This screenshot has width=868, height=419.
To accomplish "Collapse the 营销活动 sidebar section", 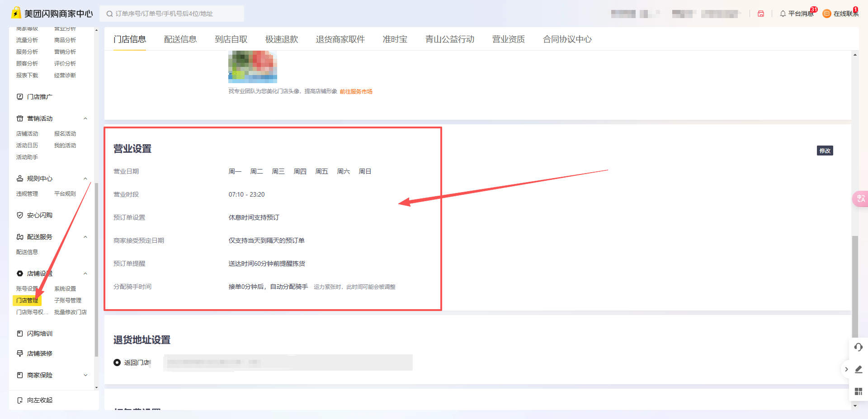I will pyautogui.click(x=85, y=118).
